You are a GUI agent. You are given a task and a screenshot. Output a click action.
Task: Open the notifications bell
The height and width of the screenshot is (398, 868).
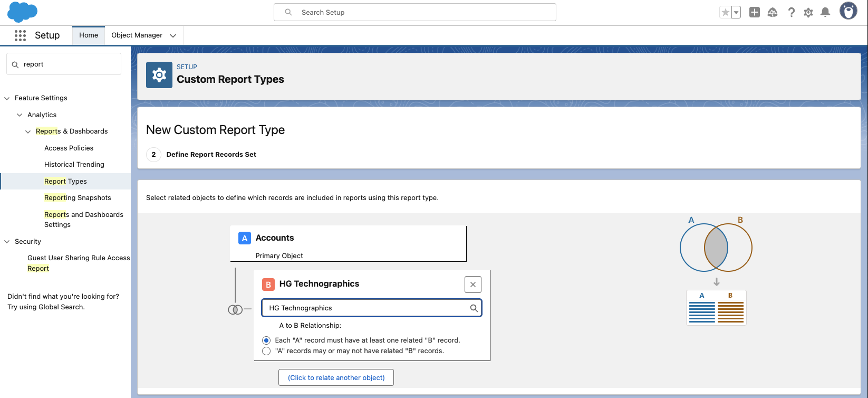pyautogui.click(x=826, y=12)
